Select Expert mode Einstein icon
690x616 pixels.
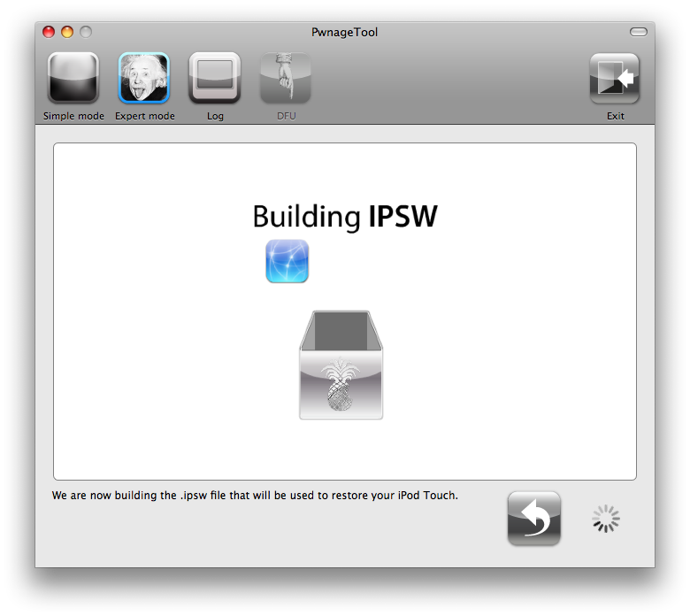144,78
